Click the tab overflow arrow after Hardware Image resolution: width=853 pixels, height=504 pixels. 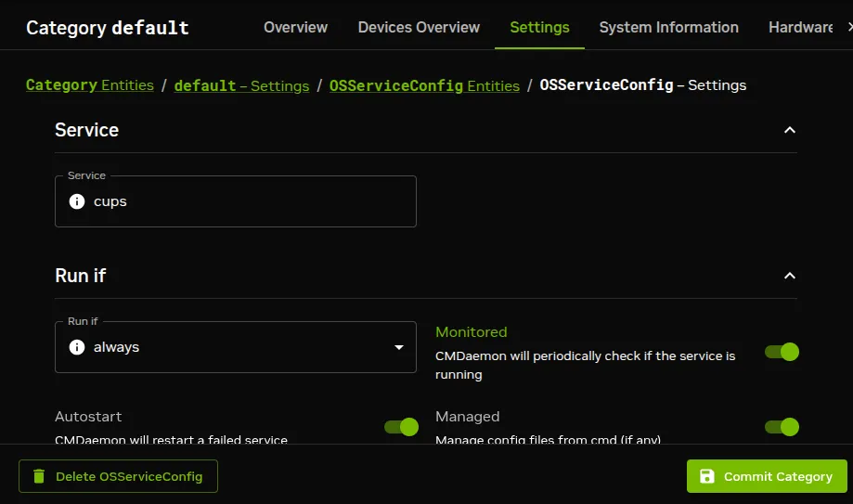pos(849,27)
